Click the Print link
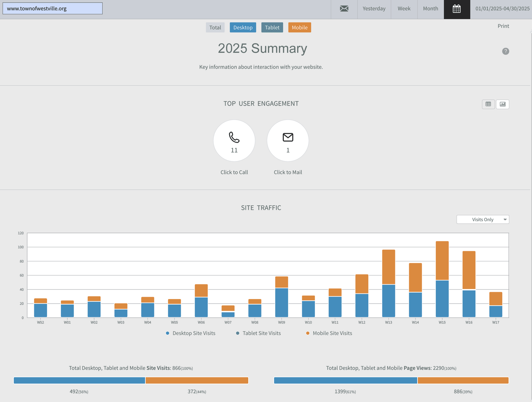This screenshot has height=402, width=532. click(x=503, y=26)
